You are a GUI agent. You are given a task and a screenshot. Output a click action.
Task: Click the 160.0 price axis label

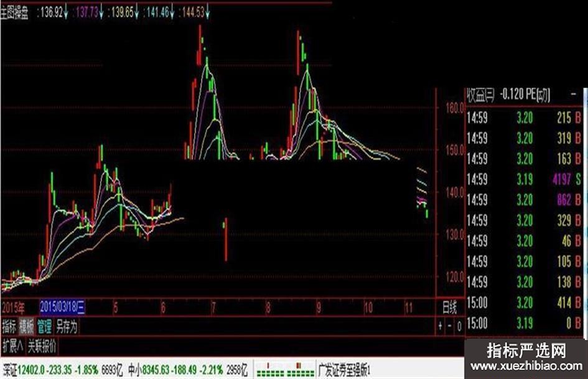[454, 108]
